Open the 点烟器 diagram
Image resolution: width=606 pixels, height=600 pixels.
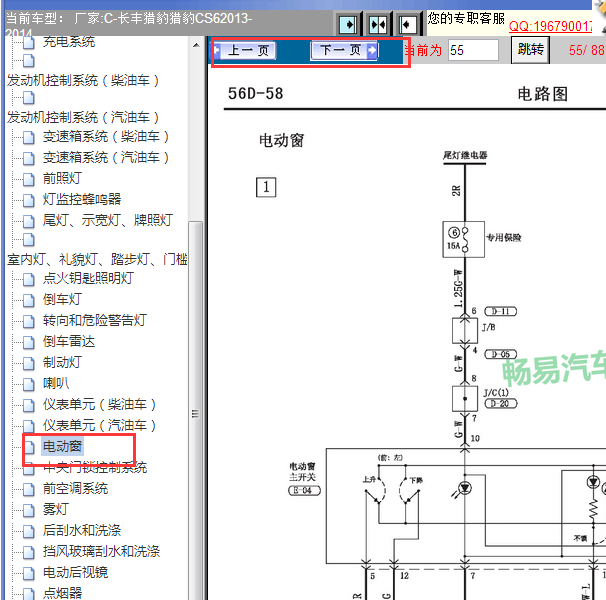click(x=62, y=593)
